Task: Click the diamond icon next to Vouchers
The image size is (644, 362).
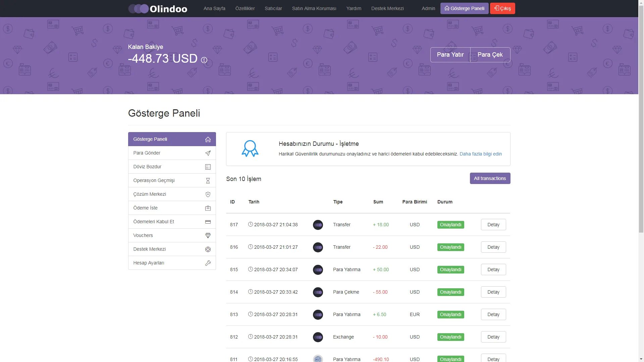Action: coord(208,236)
